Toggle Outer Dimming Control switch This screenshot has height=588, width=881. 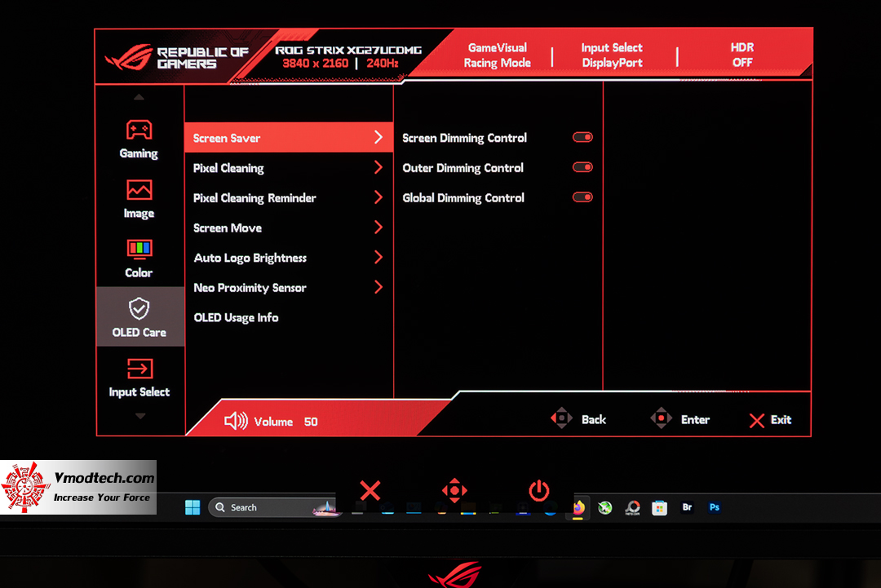582,167
